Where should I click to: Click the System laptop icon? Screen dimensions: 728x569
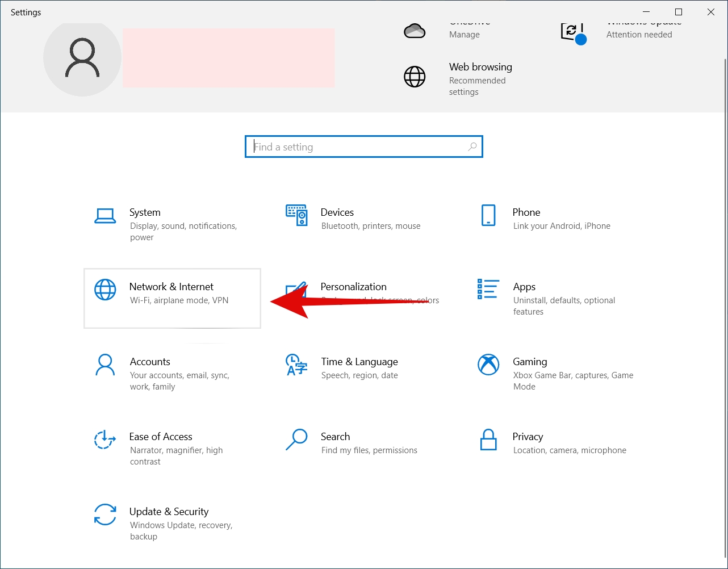click(x=105, y=216)
